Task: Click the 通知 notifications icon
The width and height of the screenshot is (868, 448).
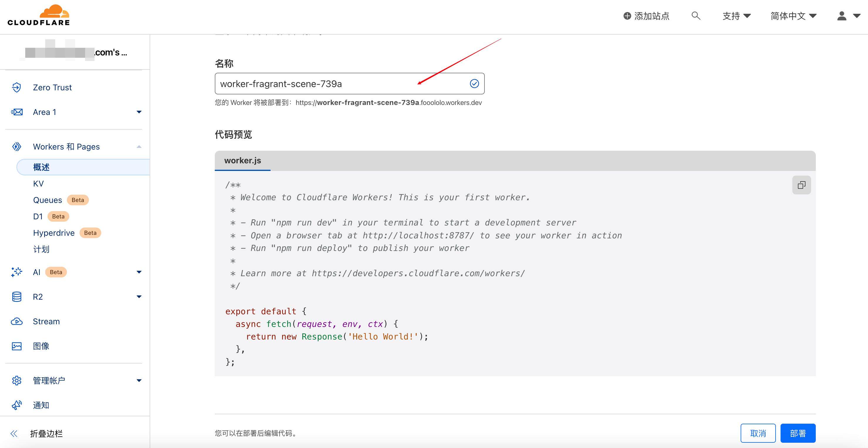Action: pos(16,405)
